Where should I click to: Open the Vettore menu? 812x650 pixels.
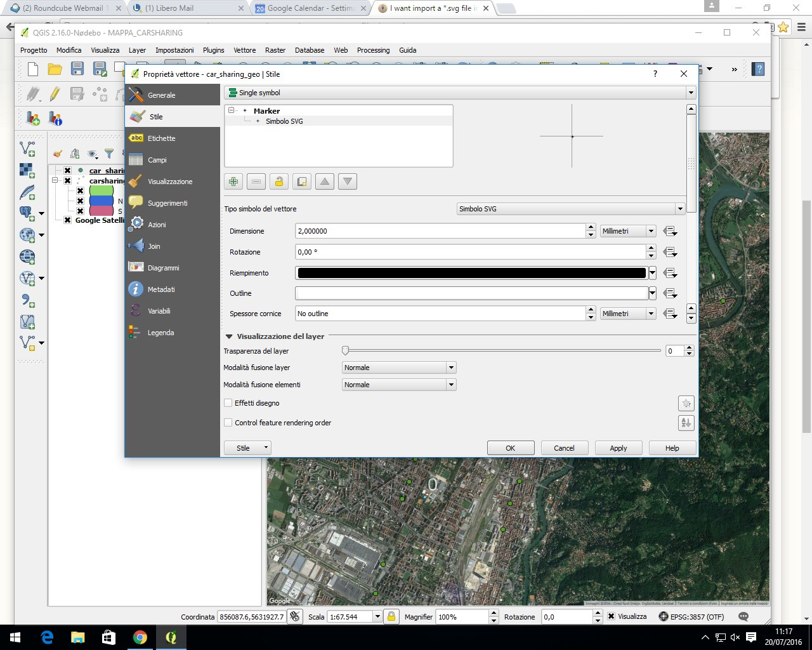(x=244, y=50)
